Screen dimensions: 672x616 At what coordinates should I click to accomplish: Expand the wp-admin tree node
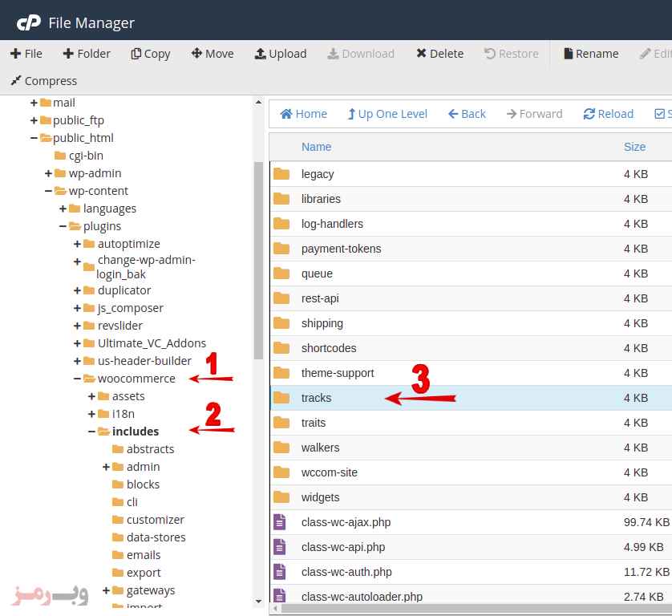tap(48, 173)
